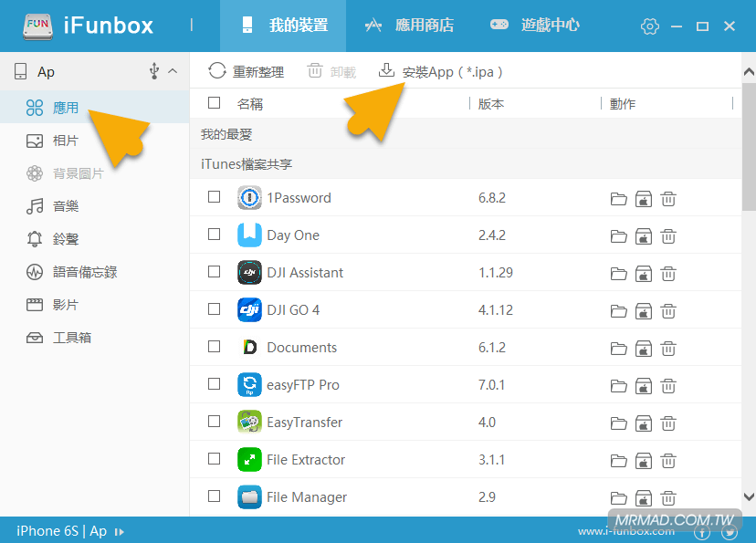Click the app list scrollbar down arrow

pyautogui.click(x=749, y=496)
